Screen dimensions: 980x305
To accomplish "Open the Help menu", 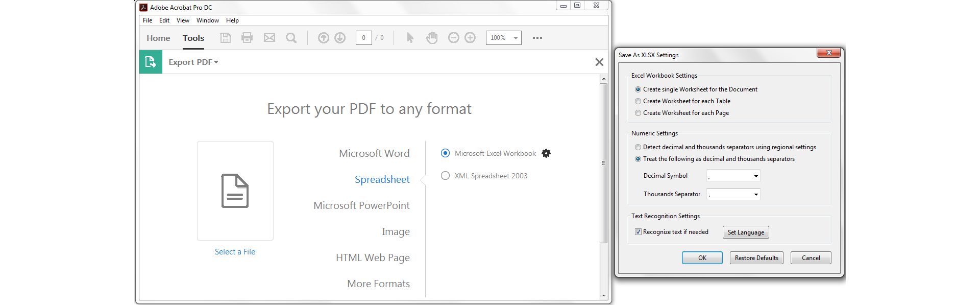I will (x=232, y=20).
